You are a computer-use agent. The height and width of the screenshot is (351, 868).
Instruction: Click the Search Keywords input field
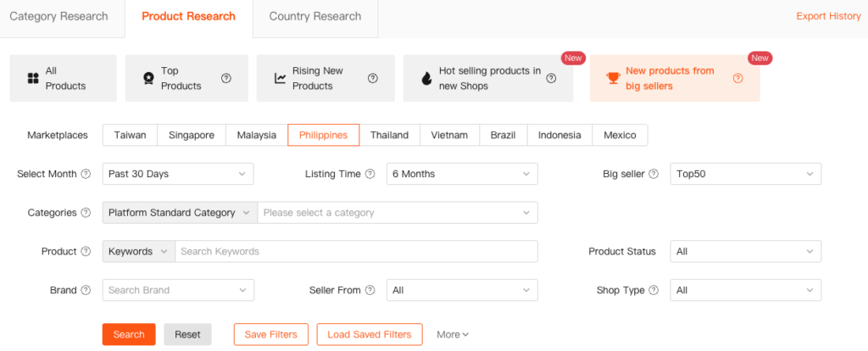point(356,252)
